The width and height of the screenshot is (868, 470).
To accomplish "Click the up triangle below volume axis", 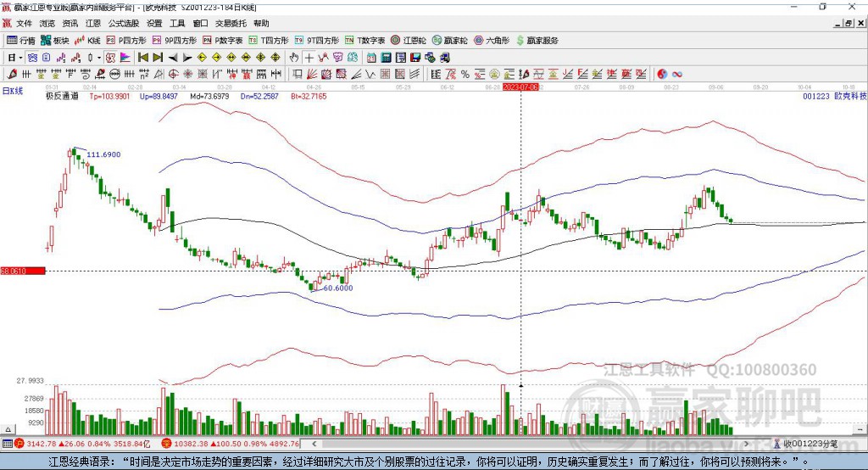I will point(8,429).
